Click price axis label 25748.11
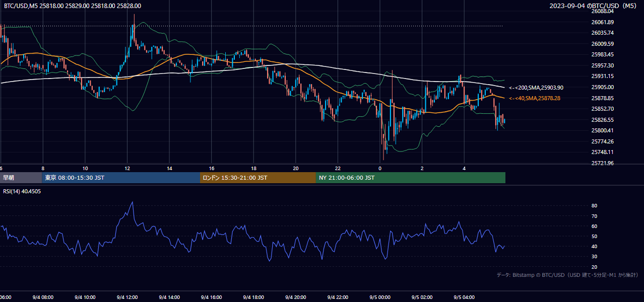Viewport: 644px width, 302px height. click(603, 152)
